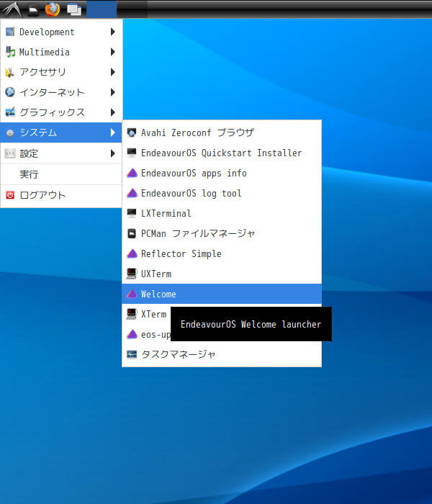Launch Firefox from the top panel
This screenshot has height=504, width=432.
pyautogui.click(x=53, y=9)
